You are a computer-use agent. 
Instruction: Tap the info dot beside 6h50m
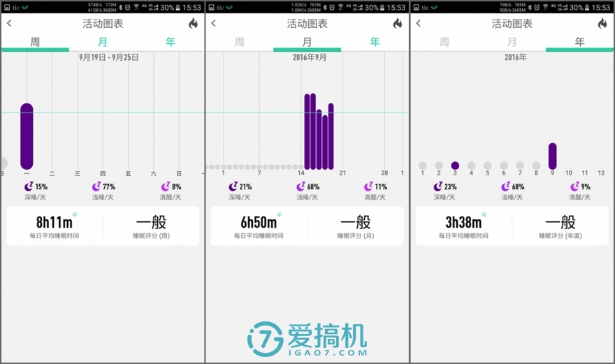(280, 214)
